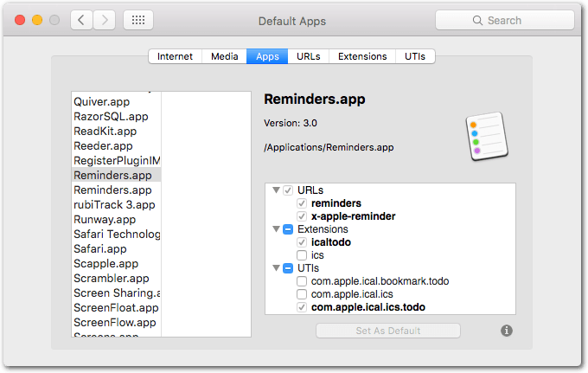Uncheck the reminders URL checkbox
The width and height of the screenshot is (588, 373).
pos(302,203)
